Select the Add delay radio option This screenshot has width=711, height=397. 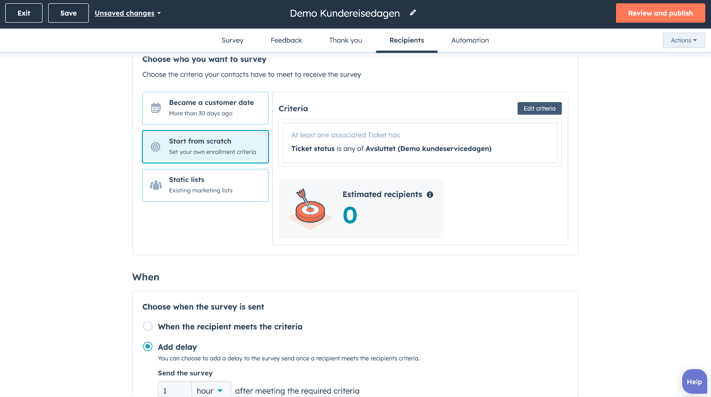coord(147,347)
